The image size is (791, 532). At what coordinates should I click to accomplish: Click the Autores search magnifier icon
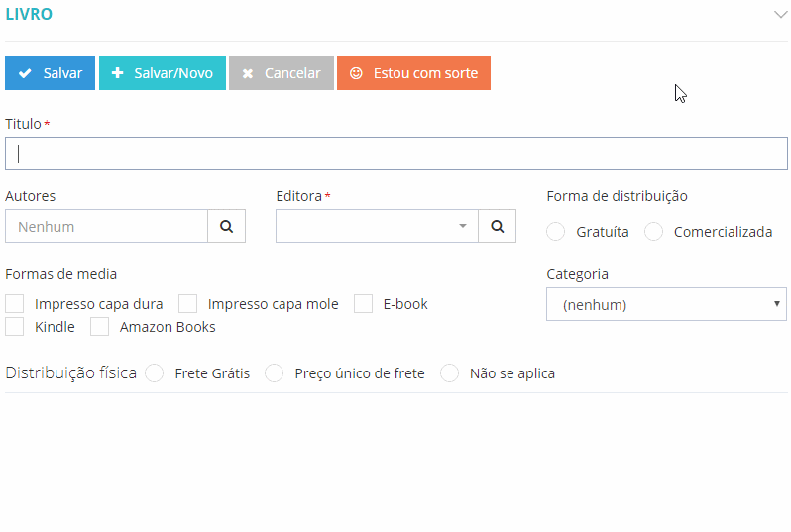point(226,226)
